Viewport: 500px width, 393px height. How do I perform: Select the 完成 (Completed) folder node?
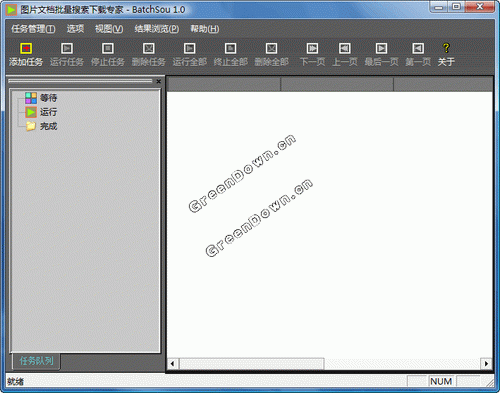(48, 126)
